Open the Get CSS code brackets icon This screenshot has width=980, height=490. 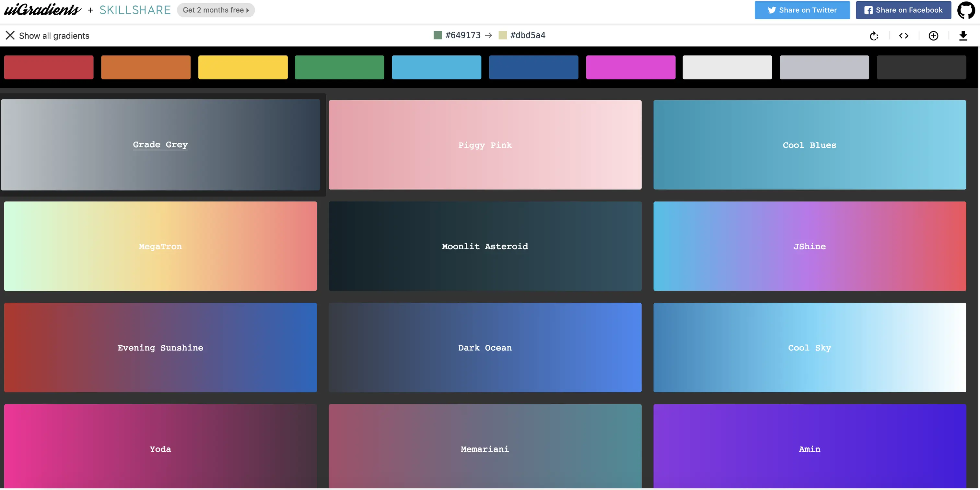904,36
